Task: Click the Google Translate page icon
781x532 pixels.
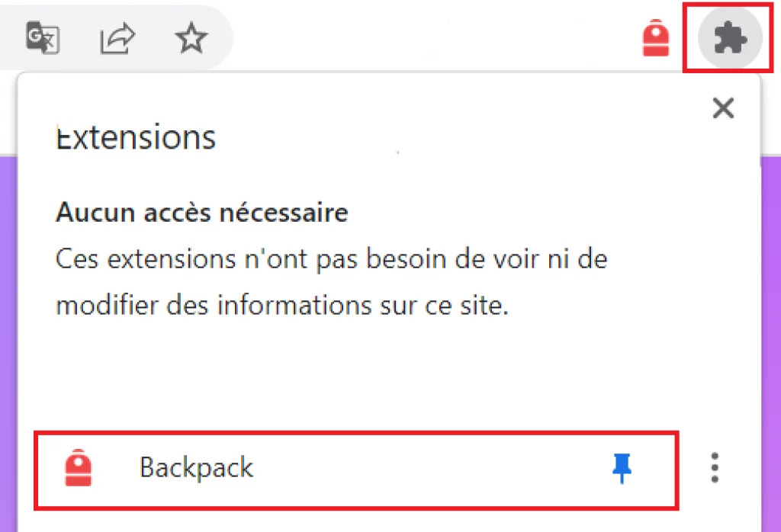Action: 43,37
